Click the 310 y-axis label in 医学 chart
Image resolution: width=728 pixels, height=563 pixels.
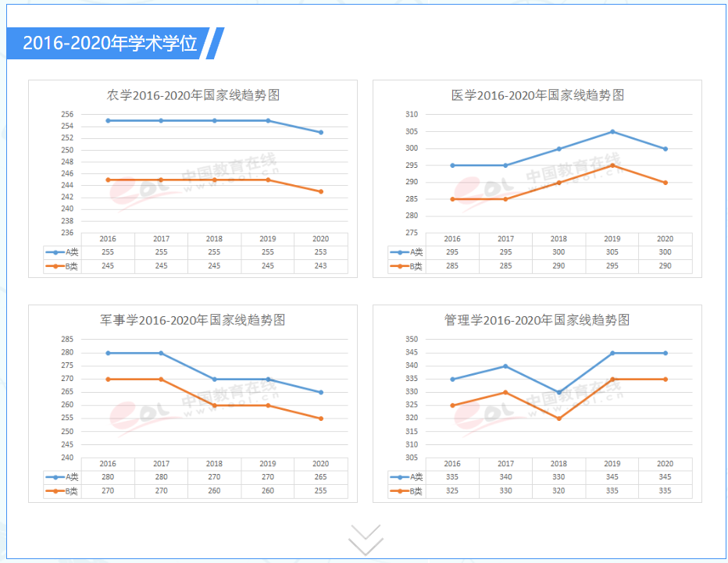point(412,114)
